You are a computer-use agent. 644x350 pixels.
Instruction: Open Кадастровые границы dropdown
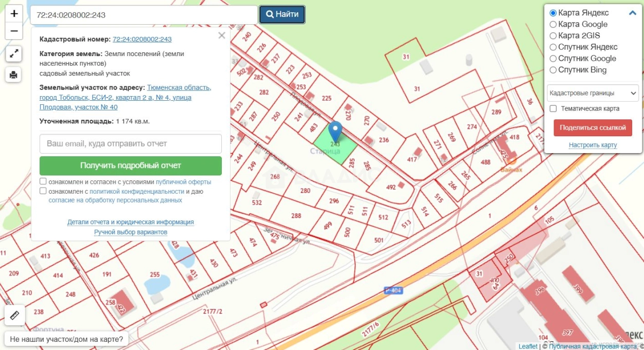[593, 93]
